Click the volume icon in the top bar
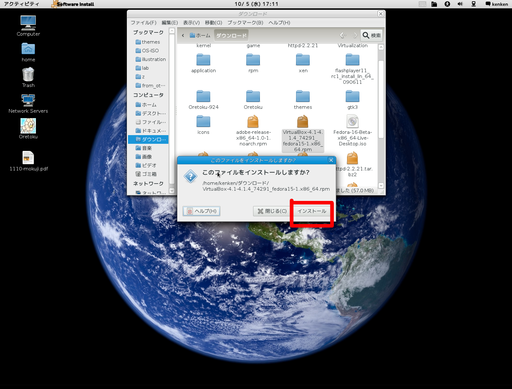This screenshot has width=512, height=389. (x=460, y=4)
